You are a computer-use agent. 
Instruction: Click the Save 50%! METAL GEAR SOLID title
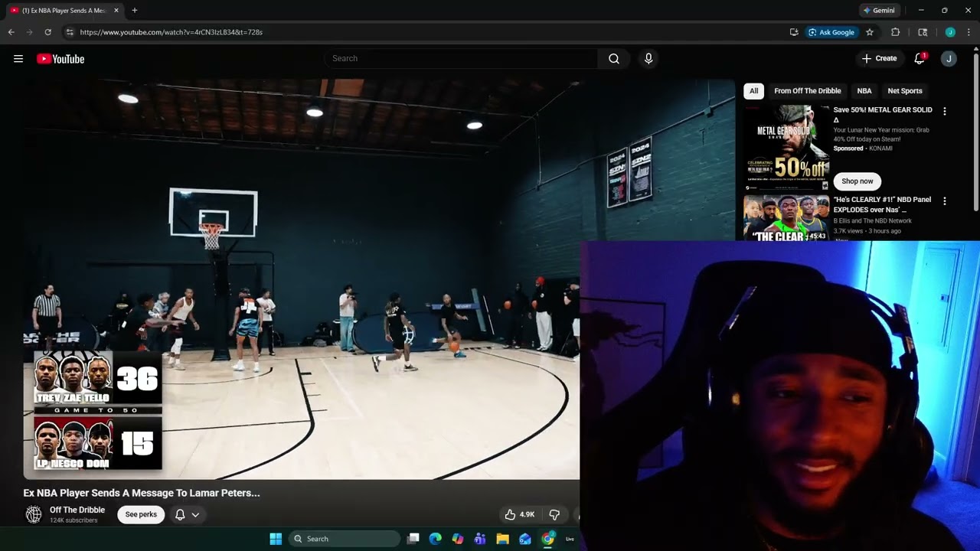click(883, 115)
